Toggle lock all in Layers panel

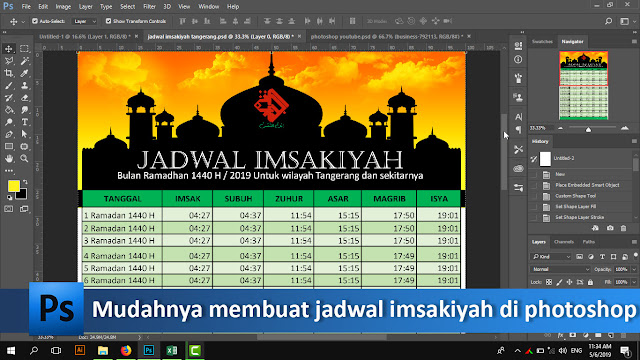[590, 282]
